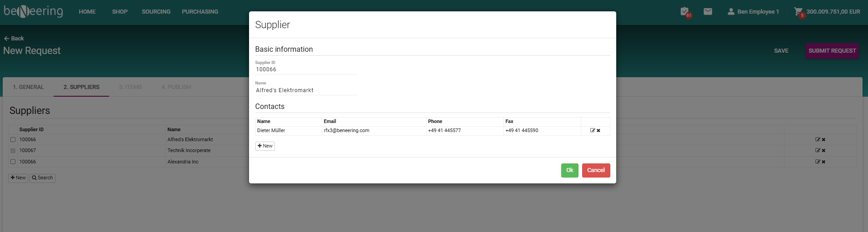
Task: Click the Supplier ID input field
Action: click(306, 69)
